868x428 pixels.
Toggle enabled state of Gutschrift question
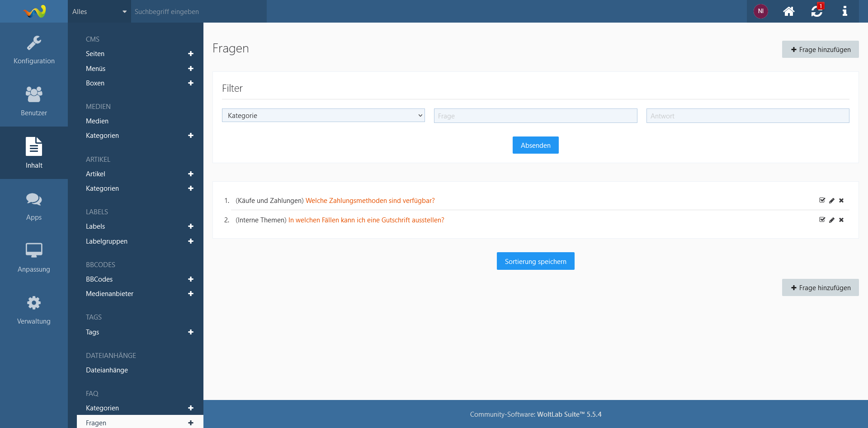tap(822, 220)
